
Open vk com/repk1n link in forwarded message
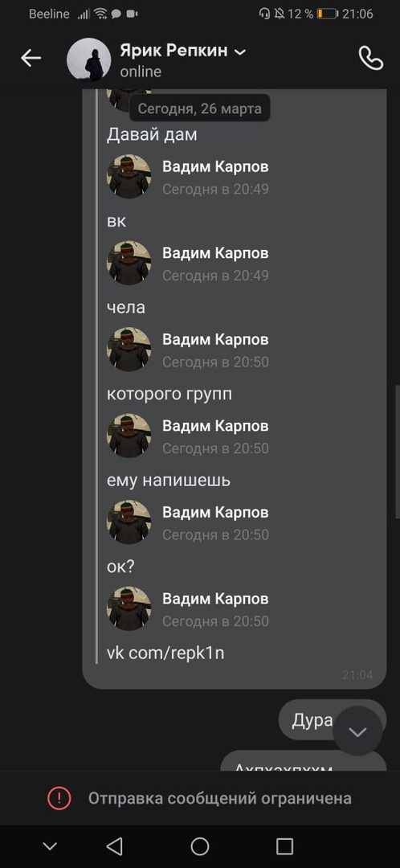165,653
